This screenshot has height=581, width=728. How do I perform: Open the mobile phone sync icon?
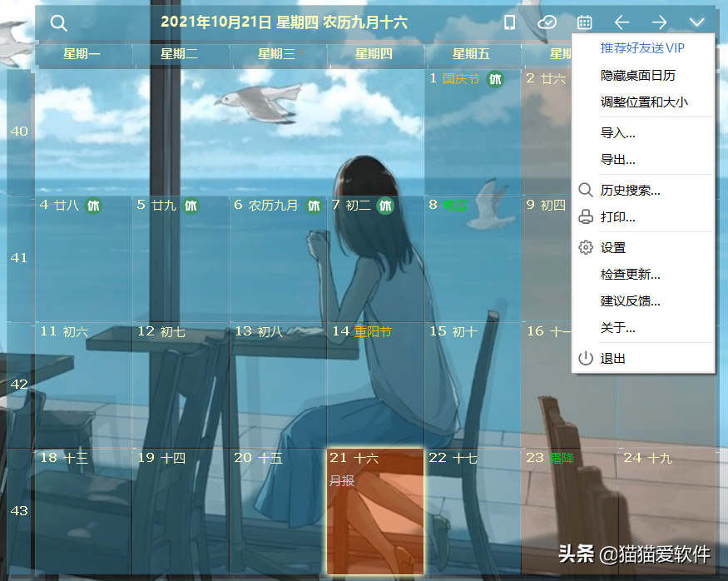tap(510, 22)
